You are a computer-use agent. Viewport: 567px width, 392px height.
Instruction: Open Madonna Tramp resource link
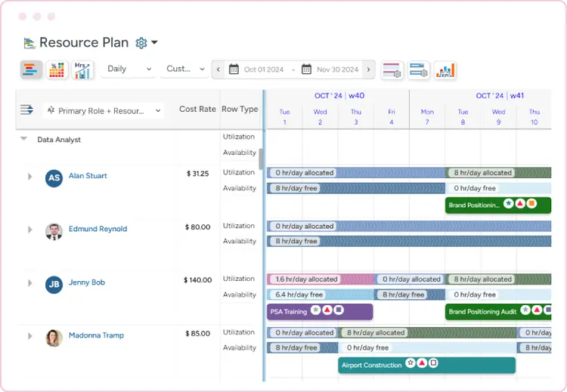tap(96, 335)
